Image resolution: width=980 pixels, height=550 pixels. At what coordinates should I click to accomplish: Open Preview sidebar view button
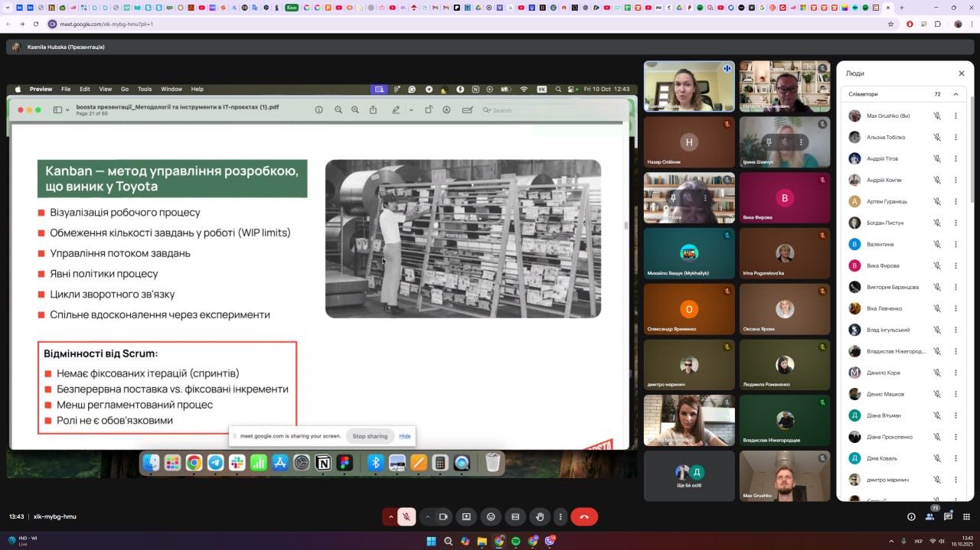(x=57, y=110)
